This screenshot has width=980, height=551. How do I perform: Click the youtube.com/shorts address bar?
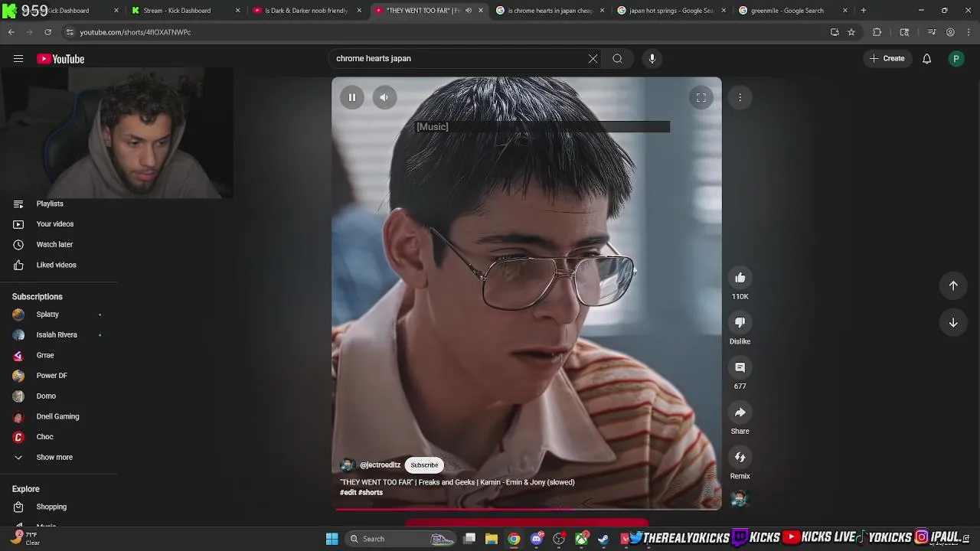(444, 32)
